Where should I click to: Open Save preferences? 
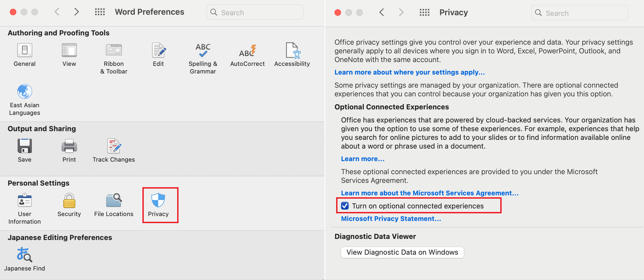[x=25, y=151]
